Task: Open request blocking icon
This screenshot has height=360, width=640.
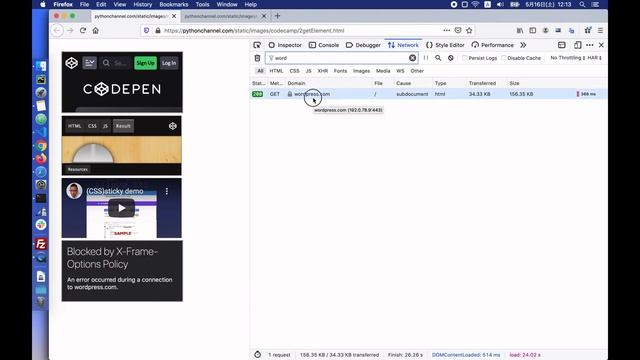Action: (451, 58)
